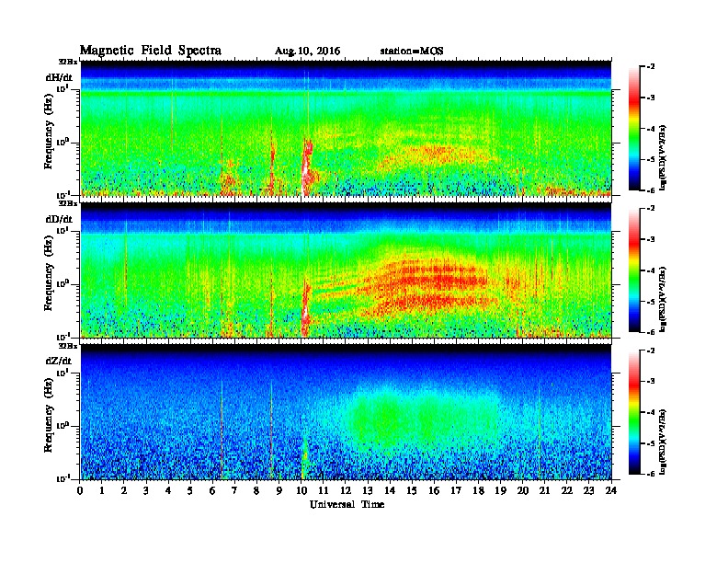Click the "Magnetic Field Spectra" title
Image resolution: width=728 pixels, height=563 pixels.
(x=151, y=51)
